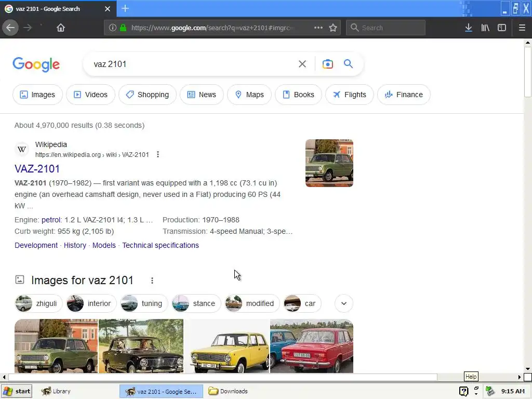Switch to the Videos search tab
532x399 pixels.
90,95
